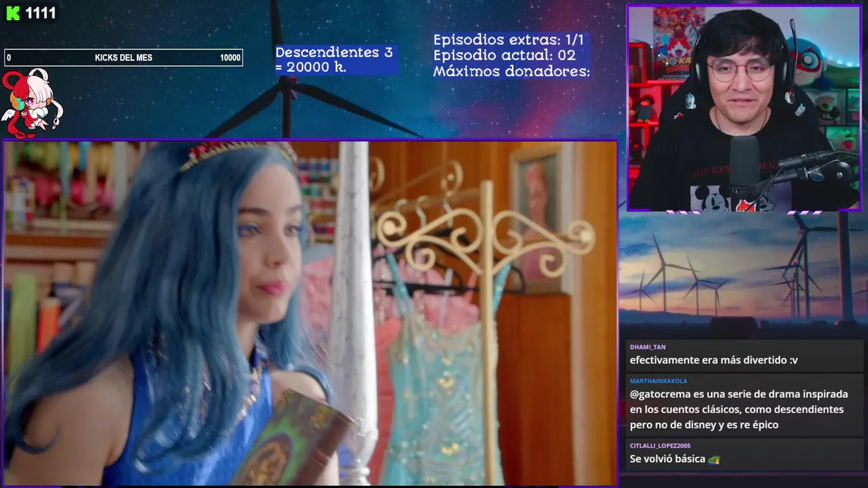Click the Episodios extras: 1/1 text
Screen dimensions: 868x488
pos(509,40)
